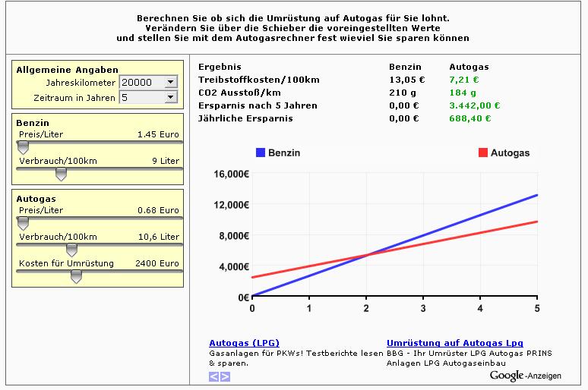Click the Kosten für Umrüstung slider handle
The height and width of the screenshot is (390, 588).
(76, 276)
